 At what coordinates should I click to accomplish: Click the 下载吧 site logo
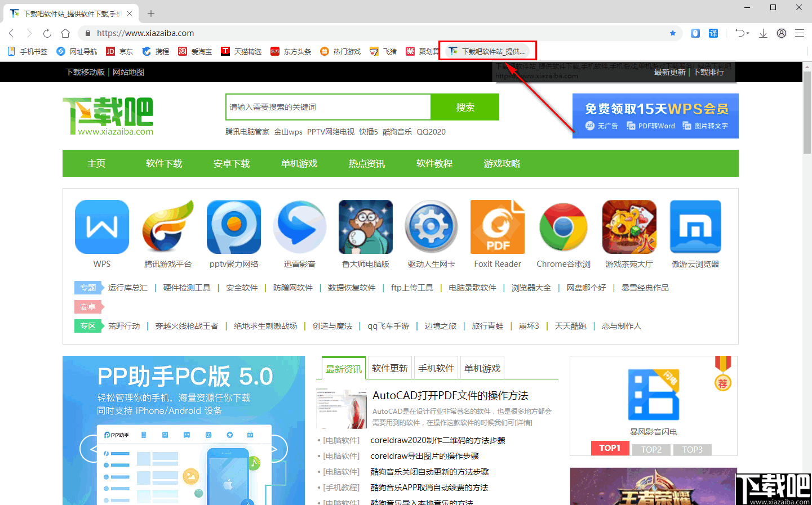[108, 116]
